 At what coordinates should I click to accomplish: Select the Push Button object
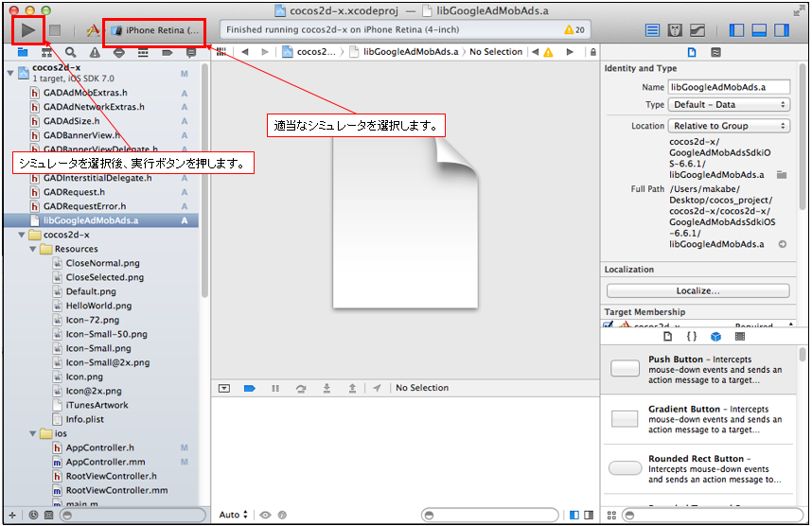pos(698,370)
